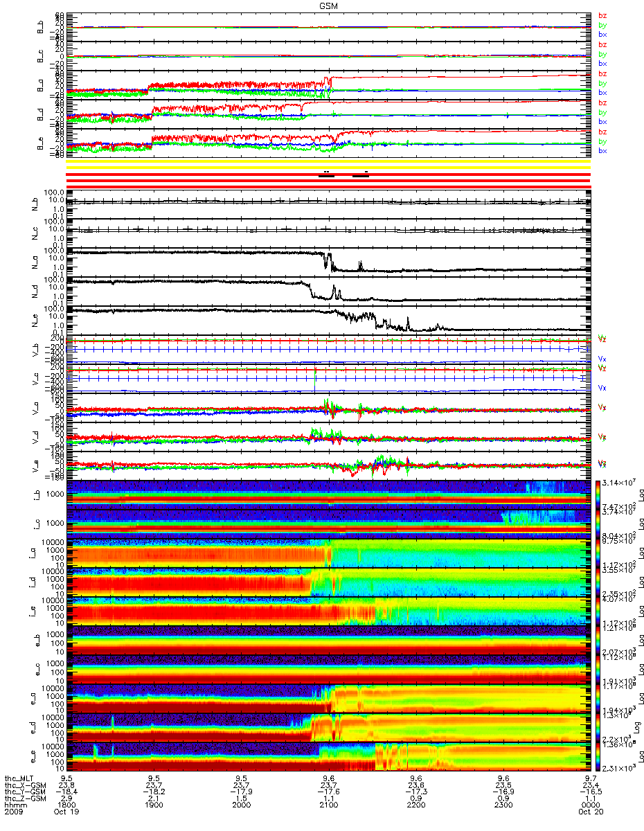The height and width of the screenshot is (831, 644).
Task: Click the Vz legend of panel V_b
Action: (x=602, y=338)
